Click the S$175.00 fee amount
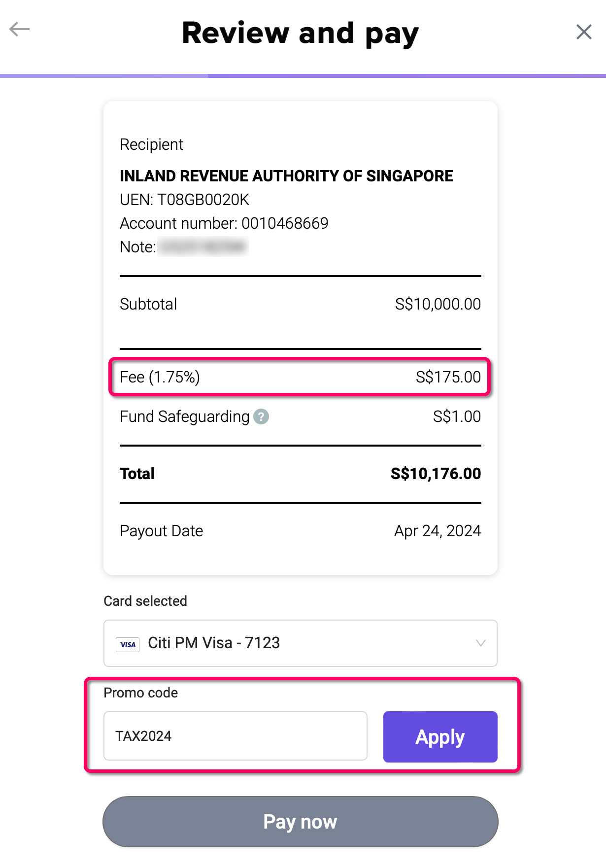 [x=448, y=377]
